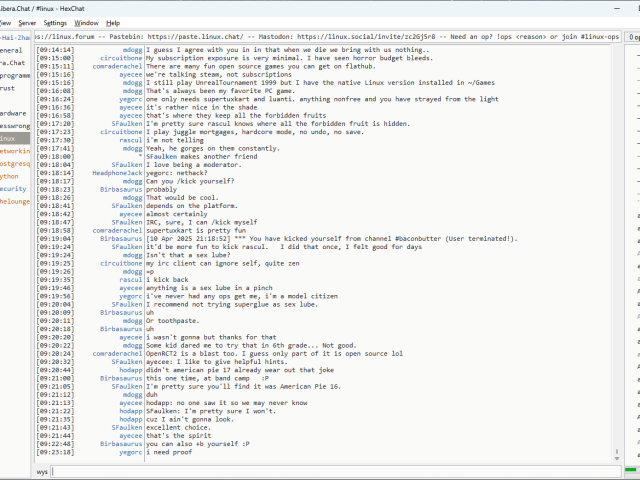Viewport: 640px width, 480px height.
Task: Open the View menu
Action: [5, 22]
